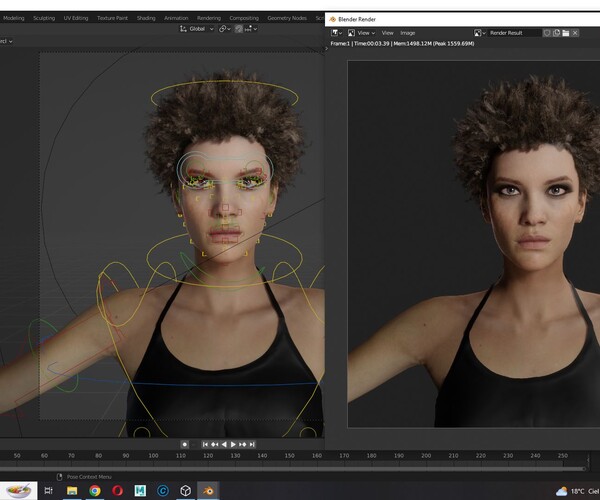Open the Image menu in Render window

click(408, 33)
